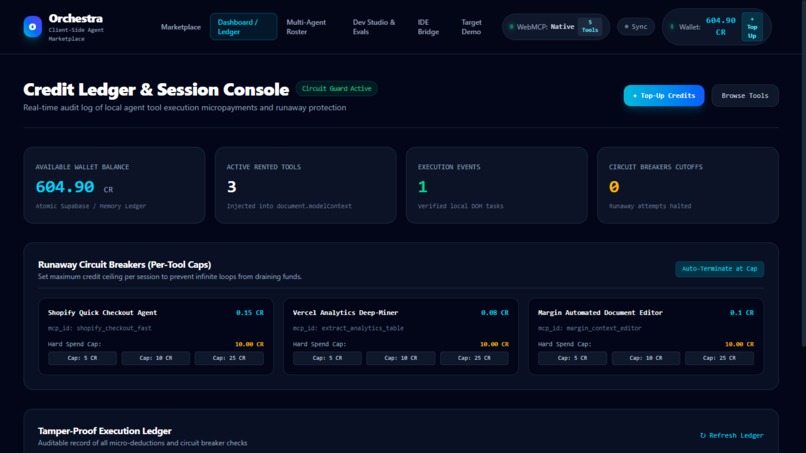Click the Tamper-Proof Execution Ledger heading
Image resolution: width=806 pixels, height=453 pixels.
tap(105, 431)
